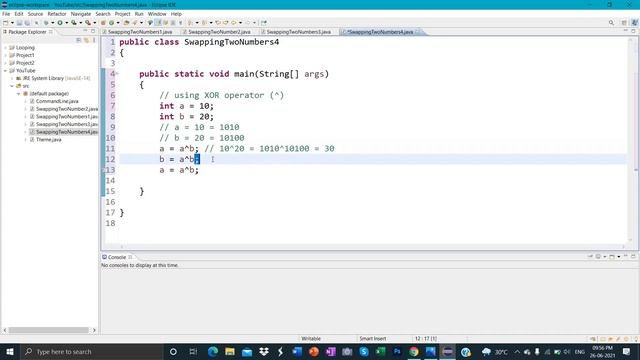The image size is (640, 360).
Task: Click the Writable status bar field
Action: click(311, 338)
